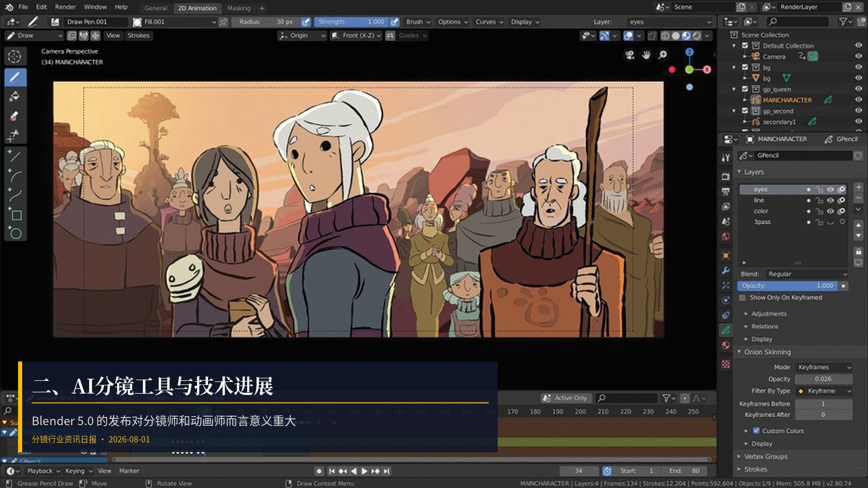Move layer up with arrow button
The width and height of the screenshot is (868, 488).
click(859, 225)
